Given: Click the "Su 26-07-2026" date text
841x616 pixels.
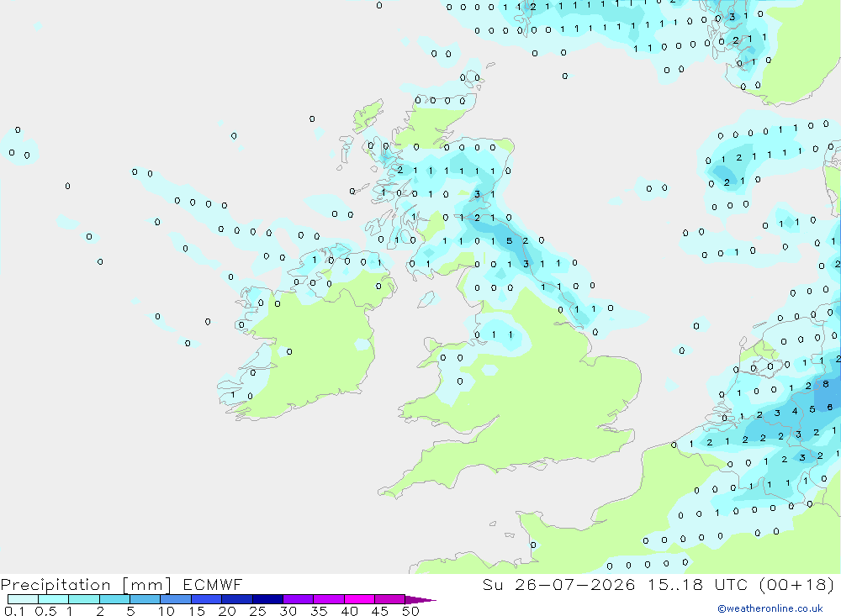Looking at the screenshot, I should tap(558, 584).
